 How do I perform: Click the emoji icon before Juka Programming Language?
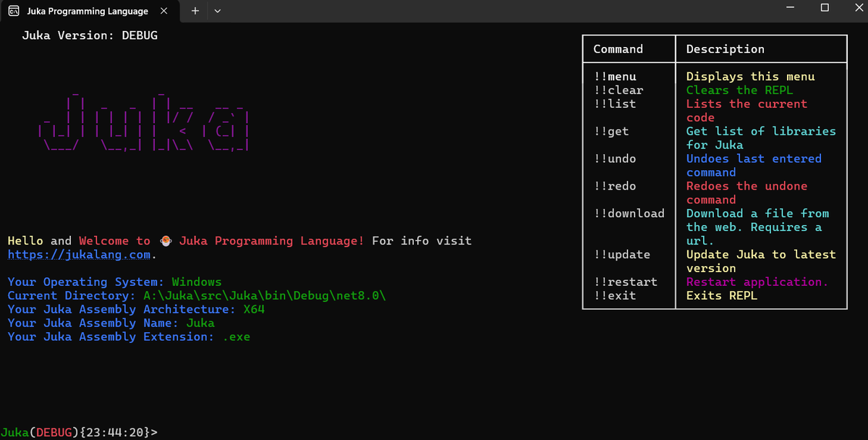point(166,241)
